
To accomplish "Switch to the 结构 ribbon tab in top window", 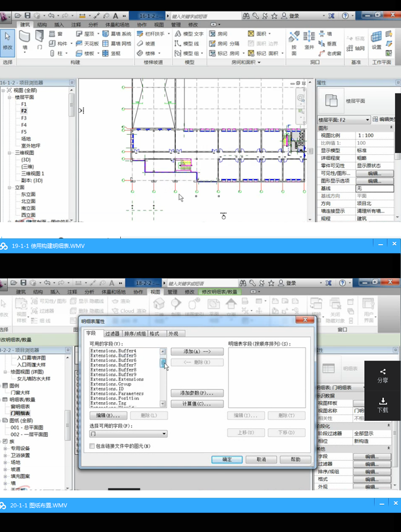I will pos(42,25).
